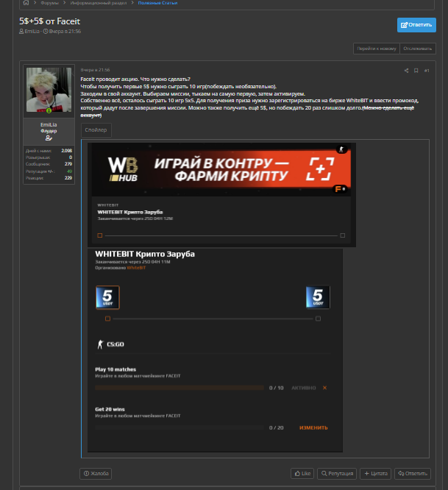Click thread date Вчера в 21:56 under title
This screenshot has height=490, width=448.
65,31
